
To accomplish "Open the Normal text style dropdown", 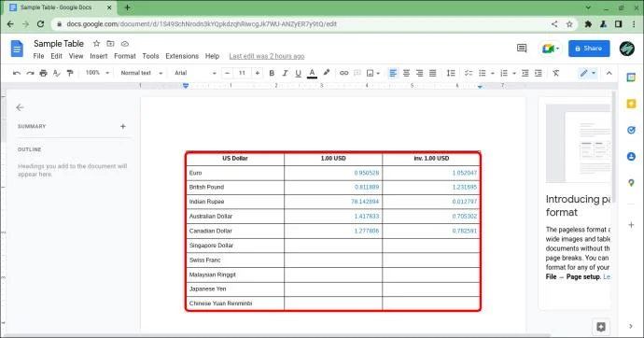I will coord(142,73).
